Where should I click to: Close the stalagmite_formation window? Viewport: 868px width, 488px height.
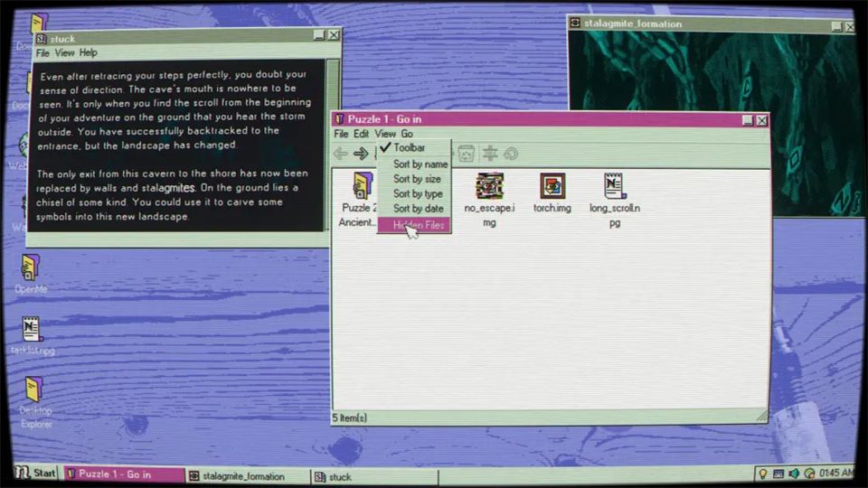click(850, 26)
